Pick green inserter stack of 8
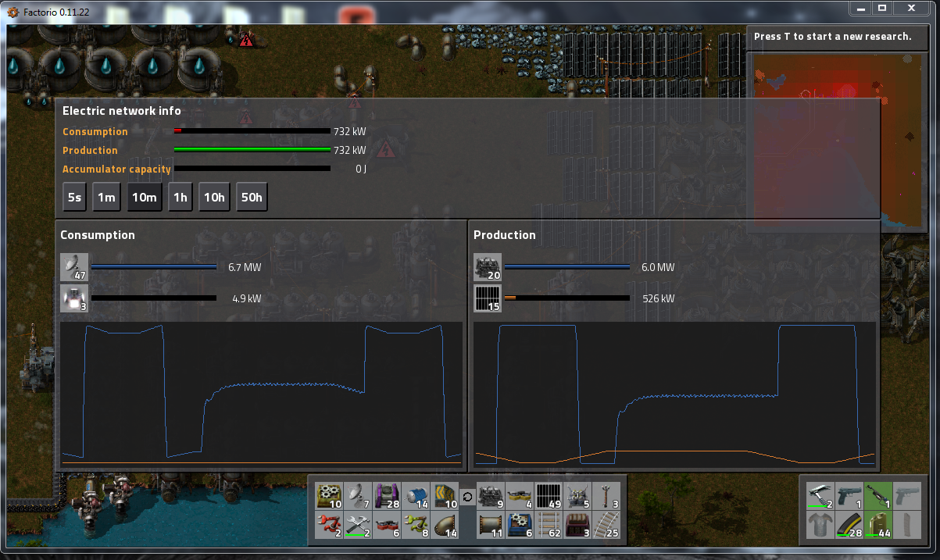 coord(416,525)
